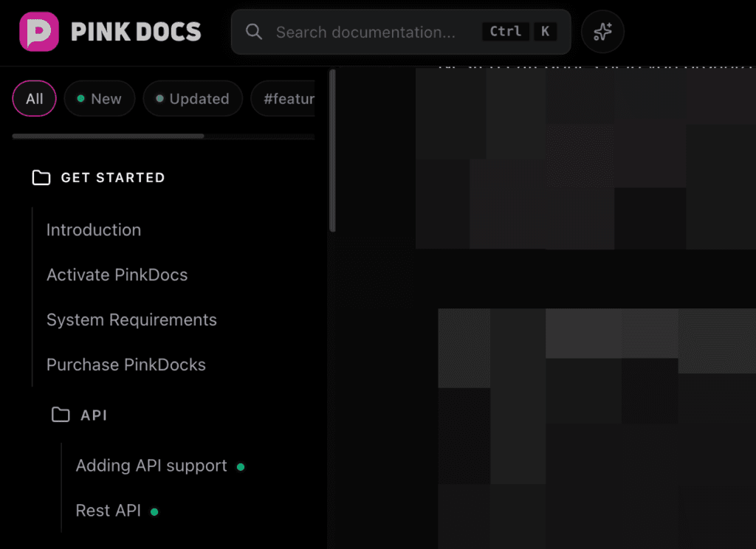Click the Ctrl K shortcut badge

click(x=520, y=31)
